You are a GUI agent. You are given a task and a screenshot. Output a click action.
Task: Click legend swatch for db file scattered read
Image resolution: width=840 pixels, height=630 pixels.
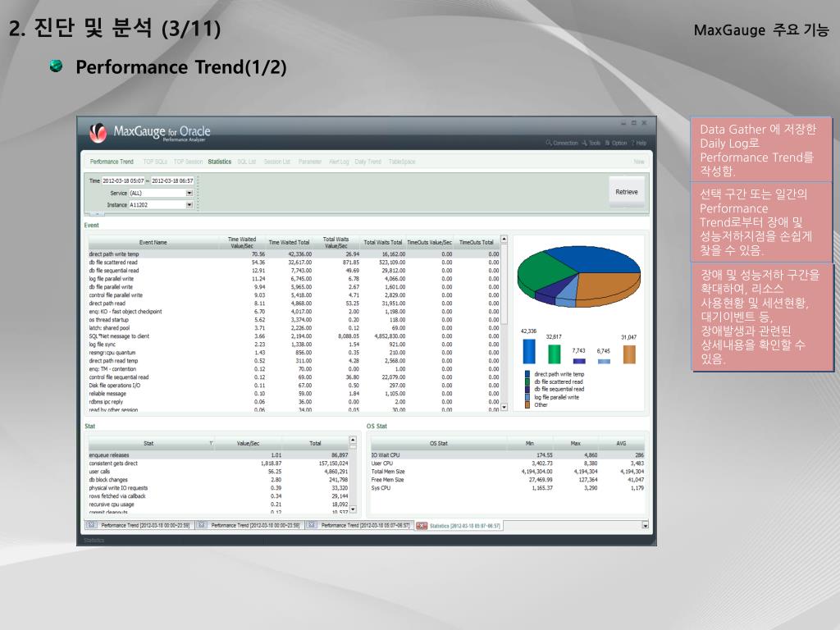[527, 382]
